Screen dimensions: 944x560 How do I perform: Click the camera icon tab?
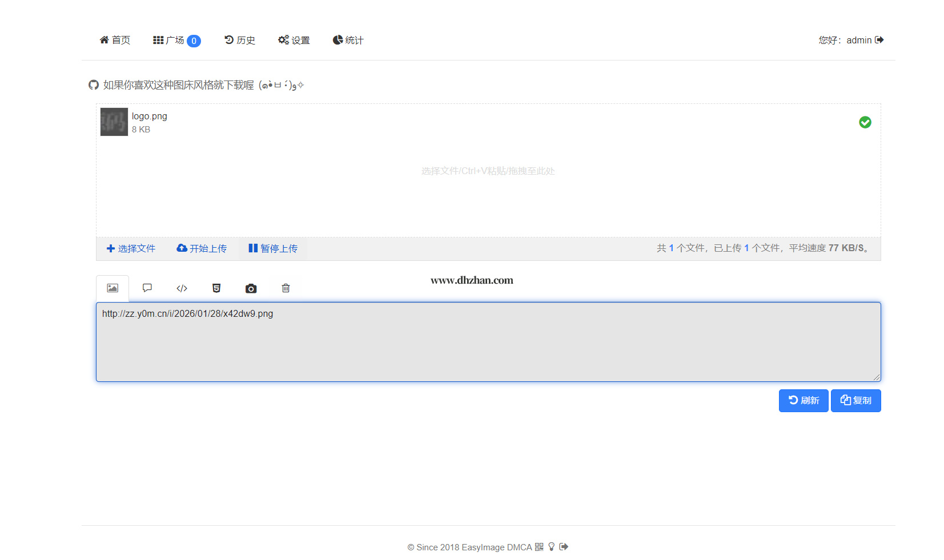click(251, 288)
